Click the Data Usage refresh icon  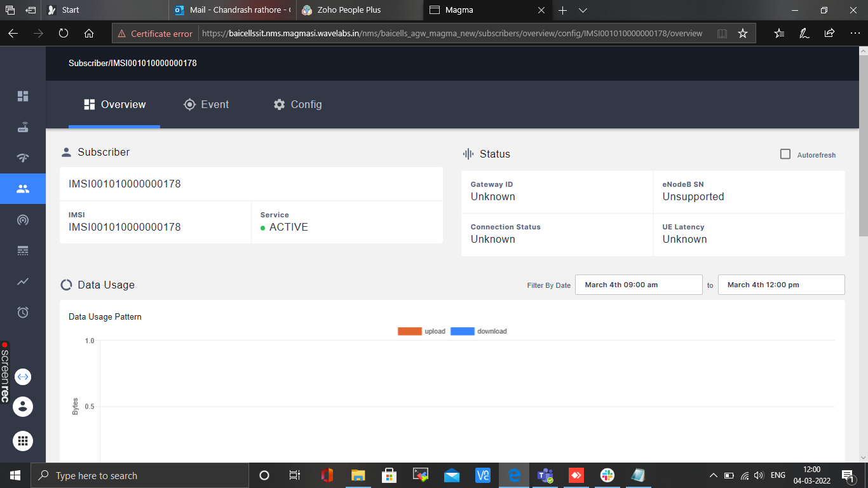tap(66, 285)
